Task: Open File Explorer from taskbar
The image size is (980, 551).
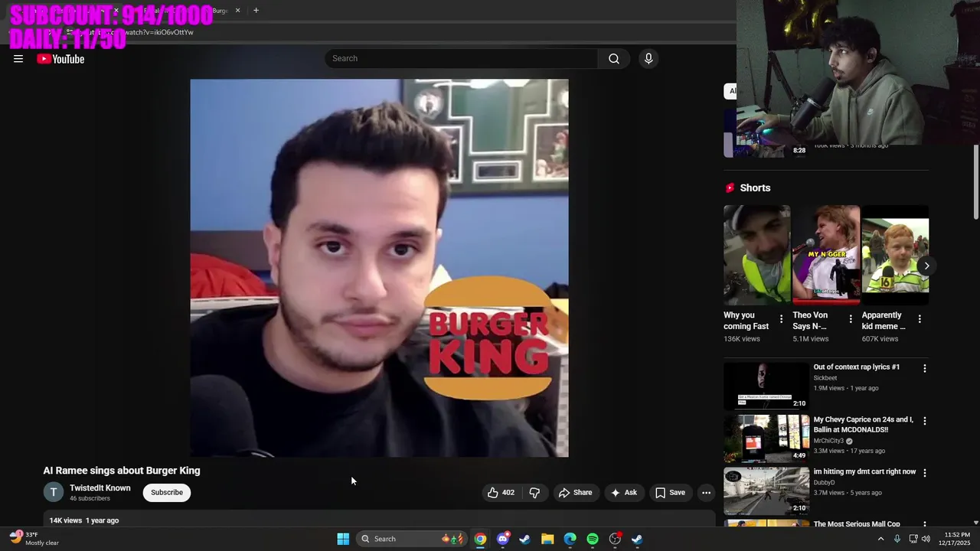Action: (x=547, y=539)
